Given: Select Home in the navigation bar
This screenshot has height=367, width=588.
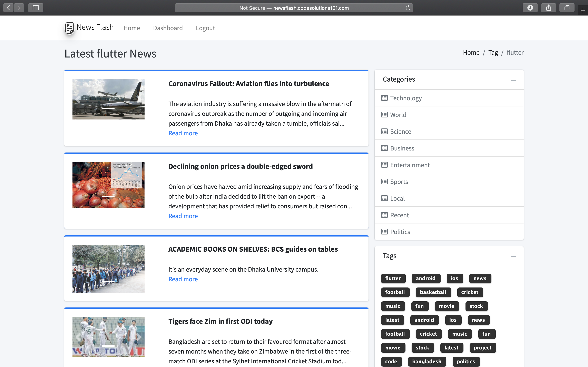Looking at the screenshot, I should tap(132, 28).
